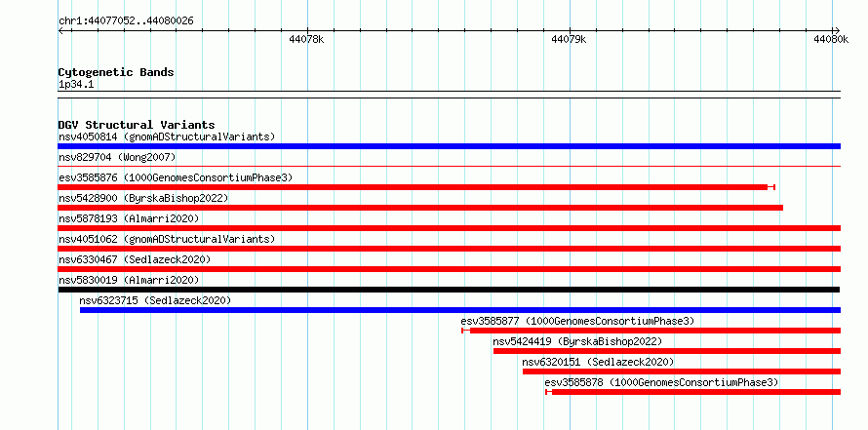The width and height of the screenshot is (868, 430).
Task: Click the Cytogenetic Bands track title
Action: click(x=116, y=72)
